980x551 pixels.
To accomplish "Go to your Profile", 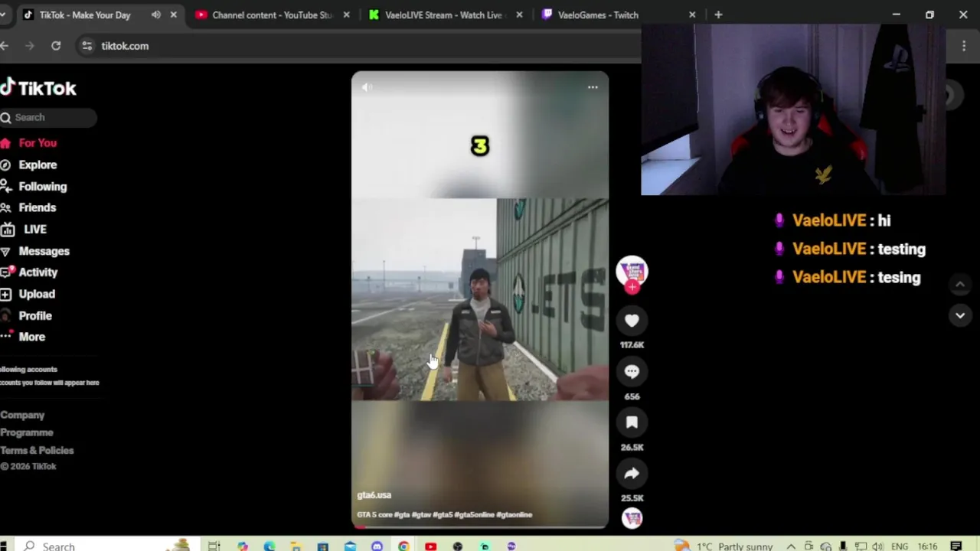I will (x=26, y=315).
